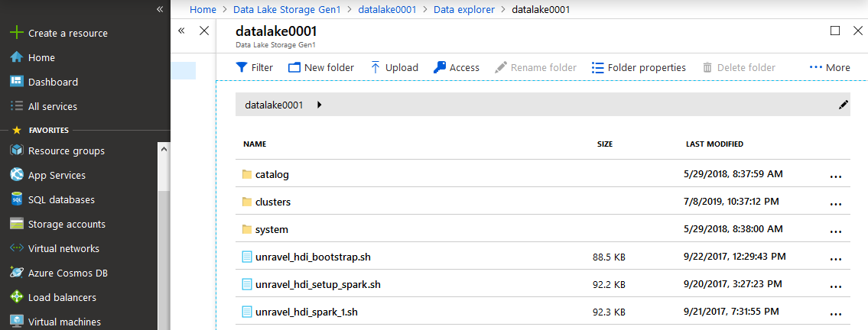
Task: Click the Delete folder toolbar button
Action: (739, 67)
